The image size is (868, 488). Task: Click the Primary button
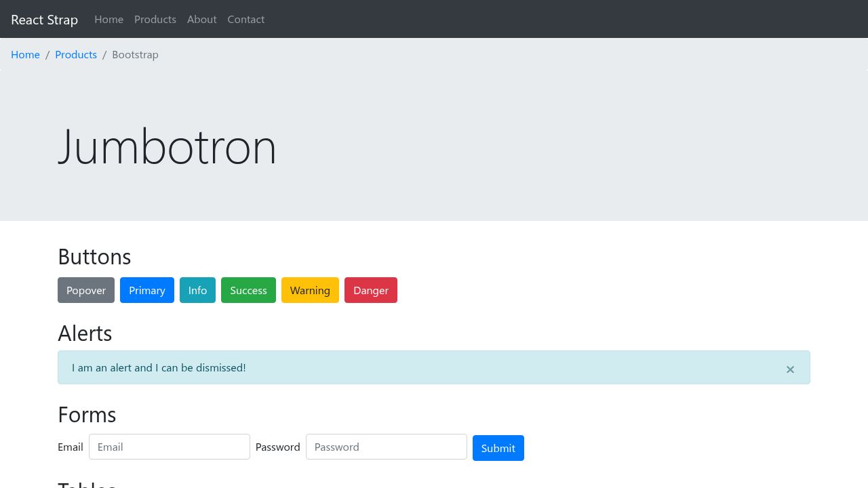[x=147, y=290]
